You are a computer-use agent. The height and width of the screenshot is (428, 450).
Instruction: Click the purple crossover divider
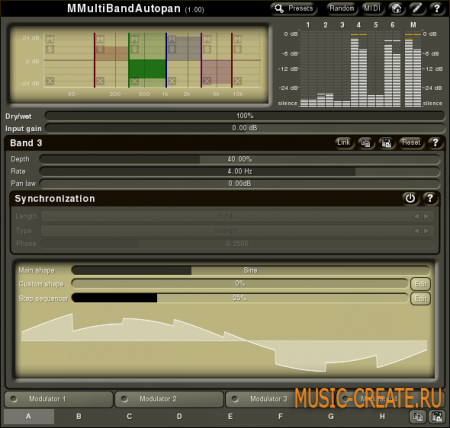201,60
